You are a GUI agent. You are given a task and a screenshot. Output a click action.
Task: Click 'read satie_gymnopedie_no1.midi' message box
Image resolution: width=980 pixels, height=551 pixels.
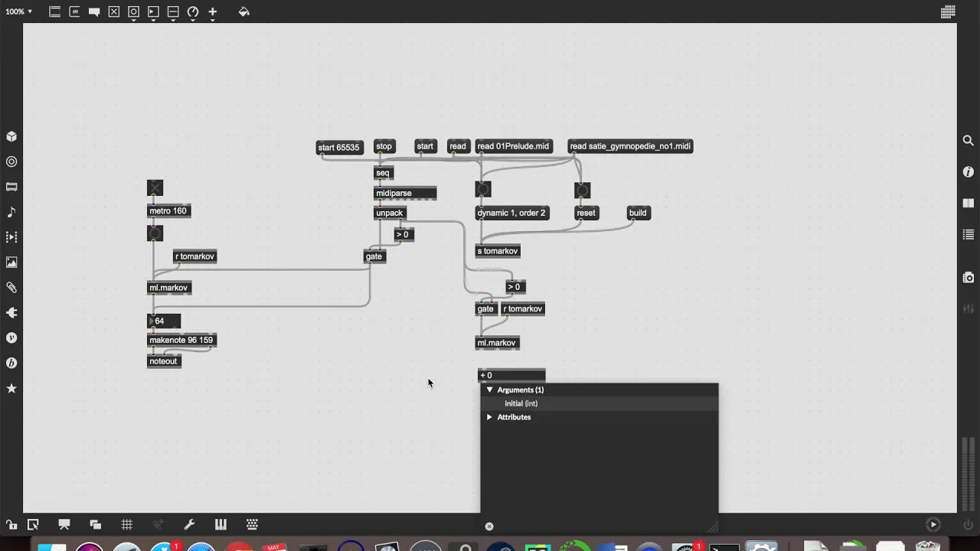click(630, 146)
